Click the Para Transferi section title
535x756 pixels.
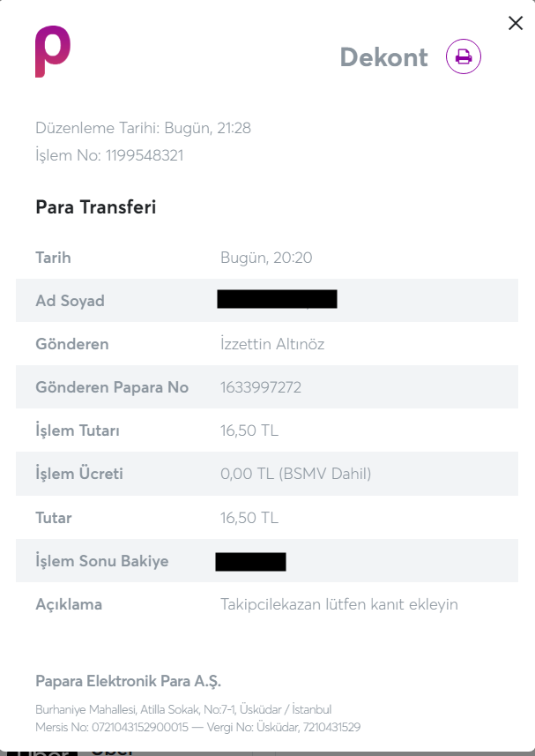click(x=96, y=206)
